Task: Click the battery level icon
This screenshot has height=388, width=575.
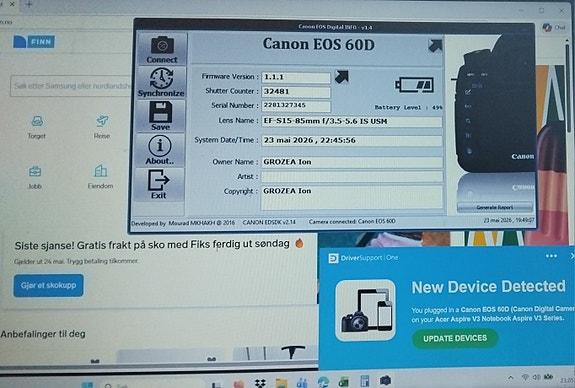Action: (415, 85)
